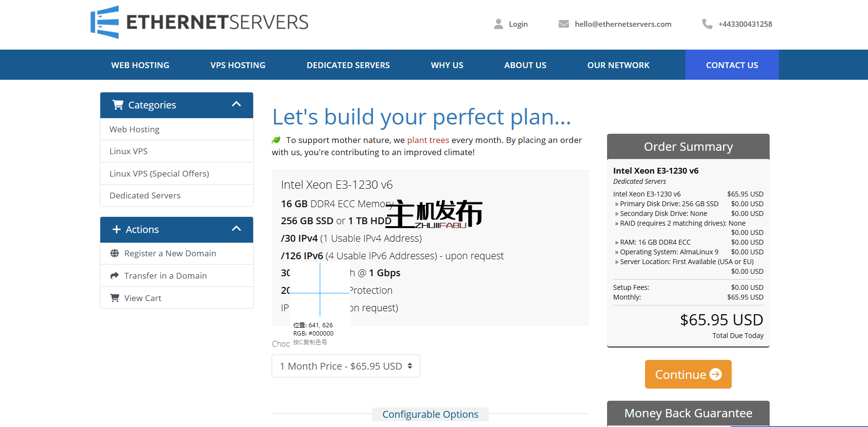Click RAM: 16 GB DDR4 ECC line

652,242
